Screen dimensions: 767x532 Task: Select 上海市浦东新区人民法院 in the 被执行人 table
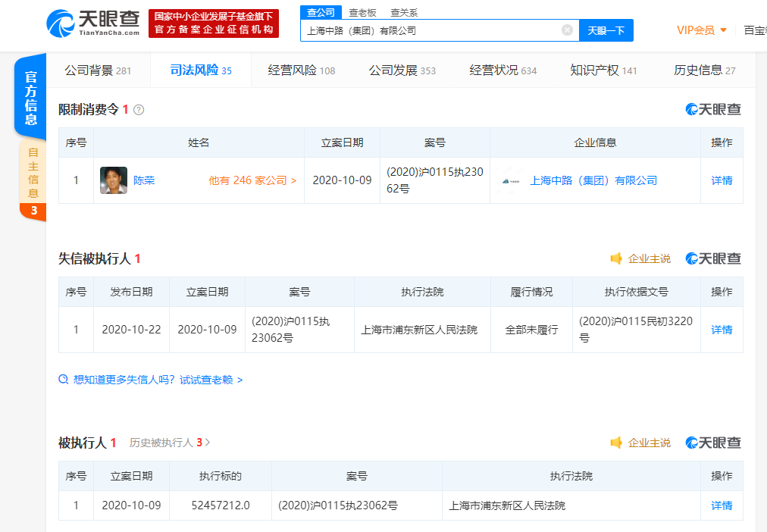pyautogui.click(x=507, y=505)
